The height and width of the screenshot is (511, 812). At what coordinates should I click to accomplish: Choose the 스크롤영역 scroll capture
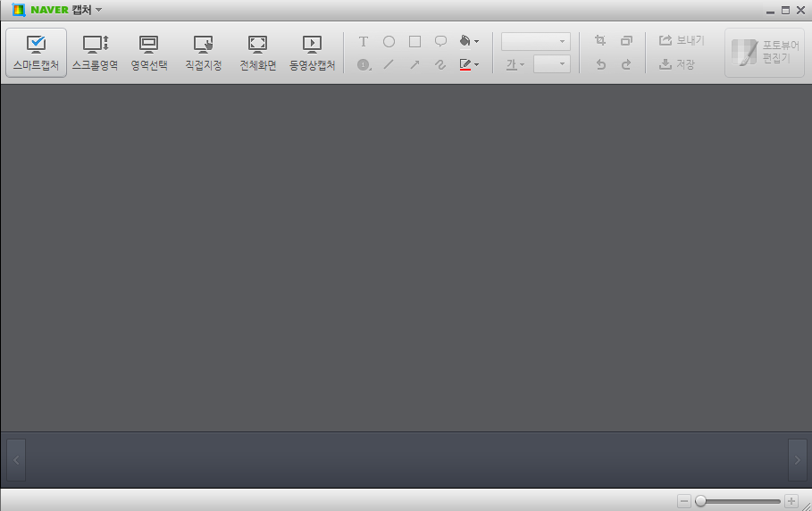click(96, 53)
